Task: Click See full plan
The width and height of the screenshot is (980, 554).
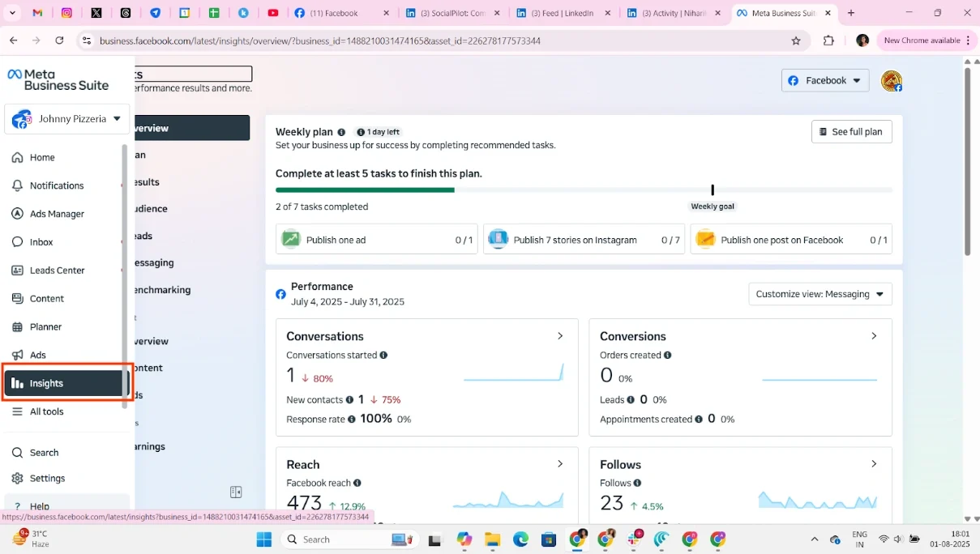Action: (x=851, y=131)
